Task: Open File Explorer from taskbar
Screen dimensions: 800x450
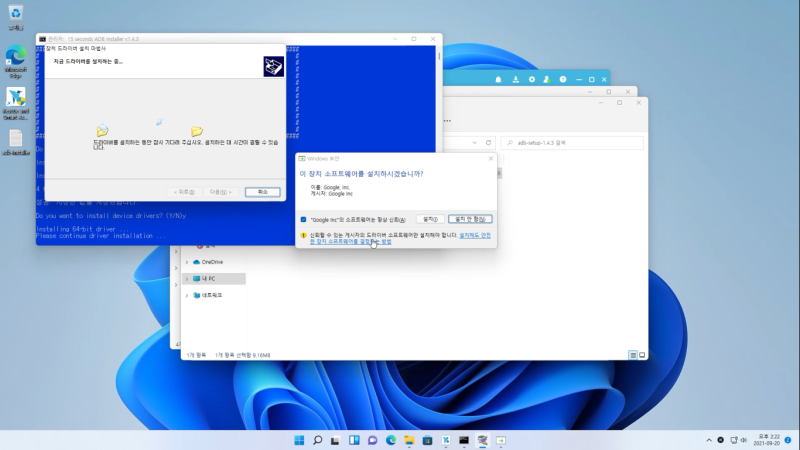Action: pyautogui.click(x=409, y=440)
